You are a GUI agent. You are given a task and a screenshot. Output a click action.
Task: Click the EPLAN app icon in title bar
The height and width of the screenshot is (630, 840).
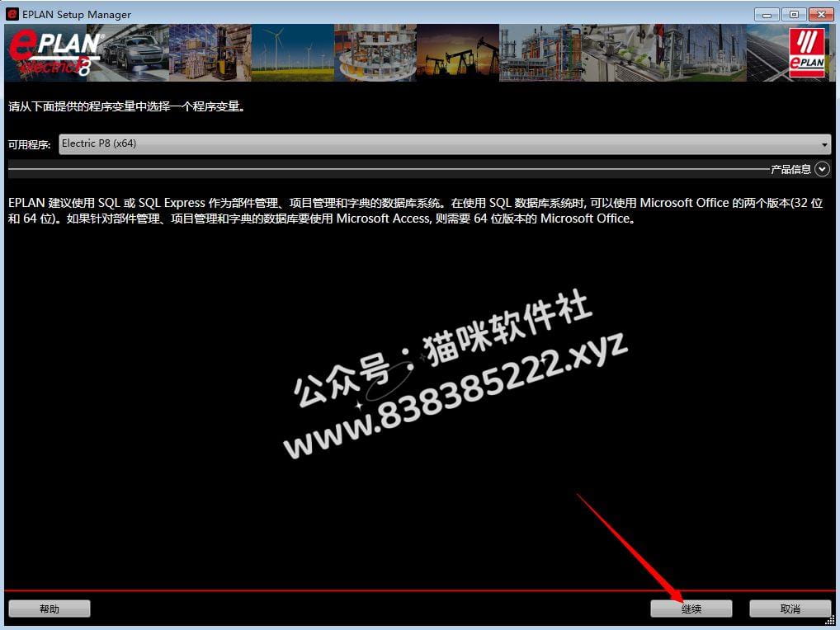tap(12, 14)
